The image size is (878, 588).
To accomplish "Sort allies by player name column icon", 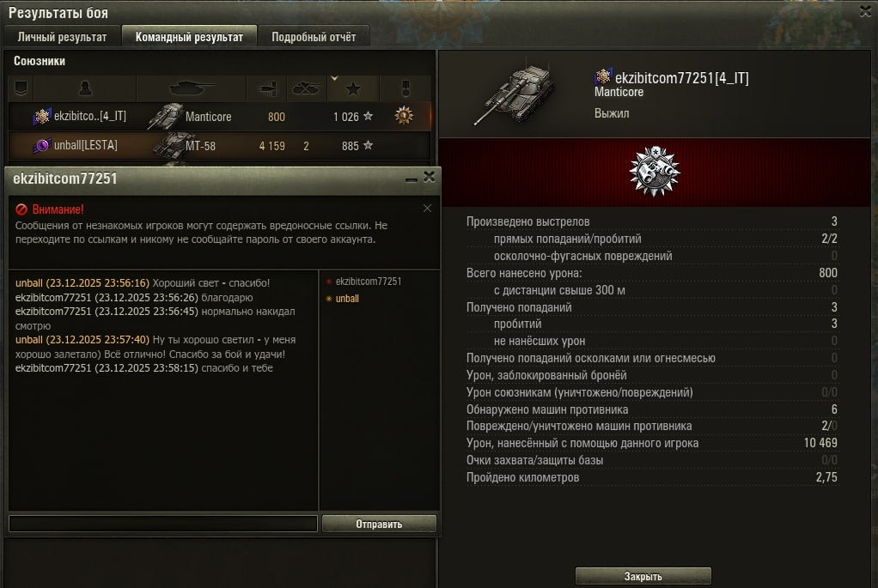I will tap(85, 88).
